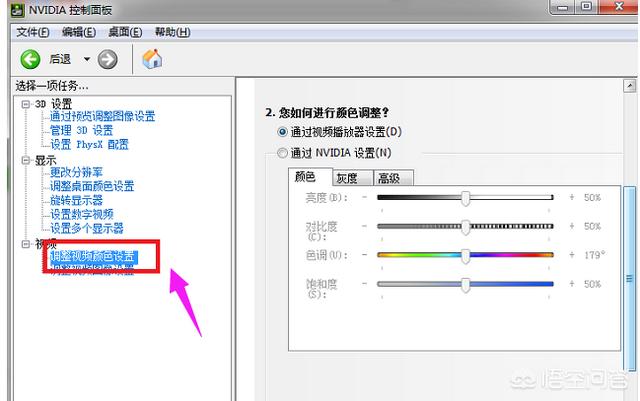Click the 亮度(B) brightness slider handle

pos(465,198)
